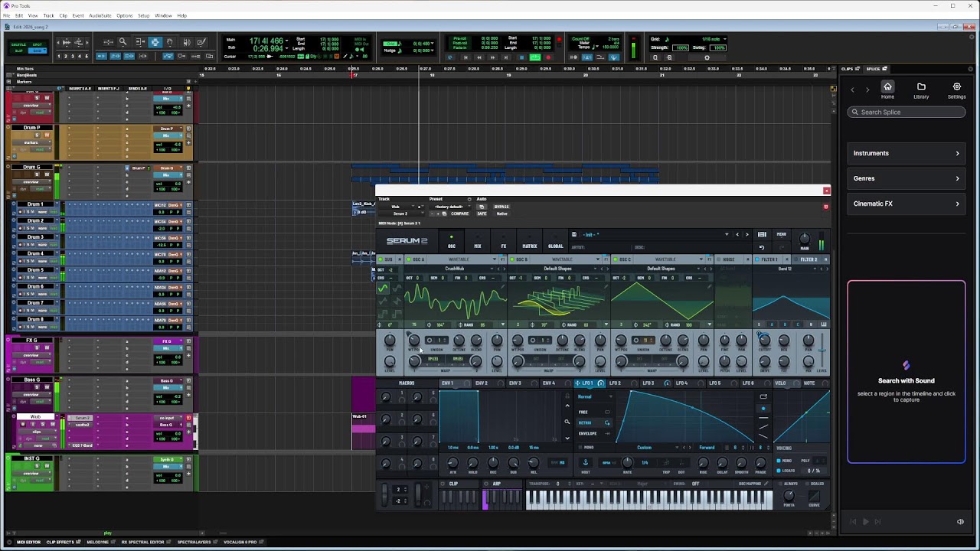Image resolution: width=980 pixels, height=551 pixels.
Task: Click the Search Splice field
Action: (x=906, y=112)
